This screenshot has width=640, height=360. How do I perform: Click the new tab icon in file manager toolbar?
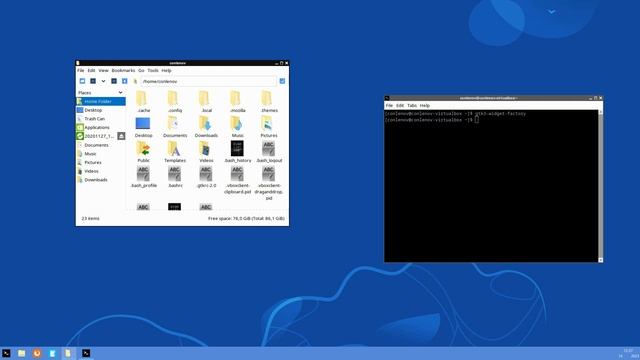point(82,81)
